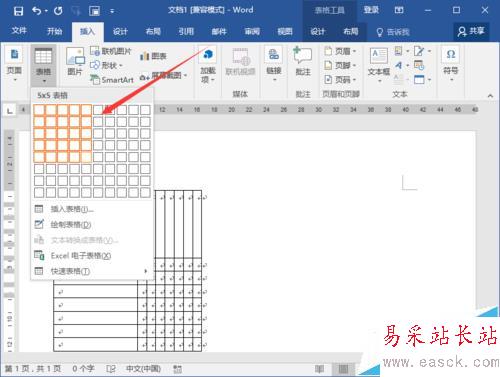Insert a text box with 文本框

[379, 64]
